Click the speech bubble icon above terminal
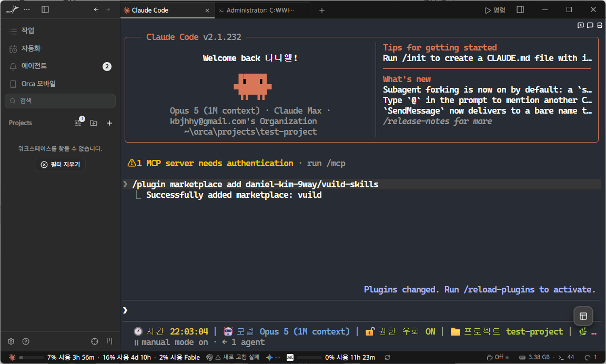 tap(590, 25)
